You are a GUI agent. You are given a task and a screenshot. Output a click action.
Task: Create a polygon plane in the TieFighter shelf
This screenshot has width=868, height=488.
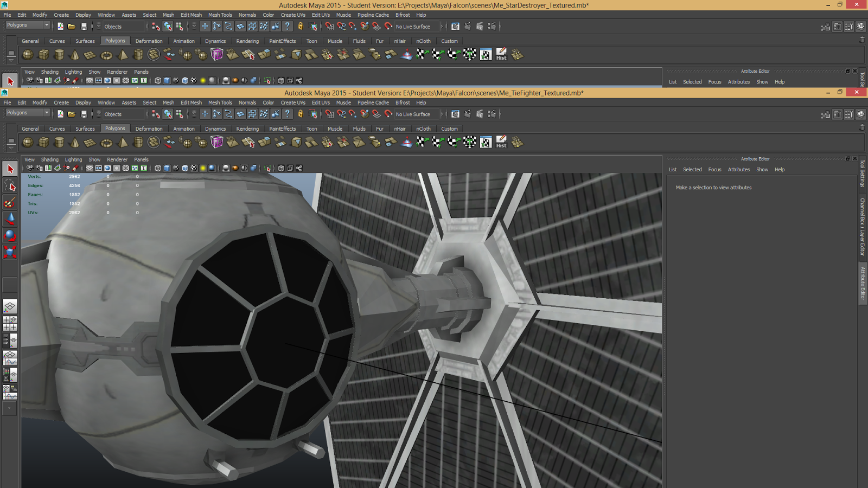[x=91, y=143]
